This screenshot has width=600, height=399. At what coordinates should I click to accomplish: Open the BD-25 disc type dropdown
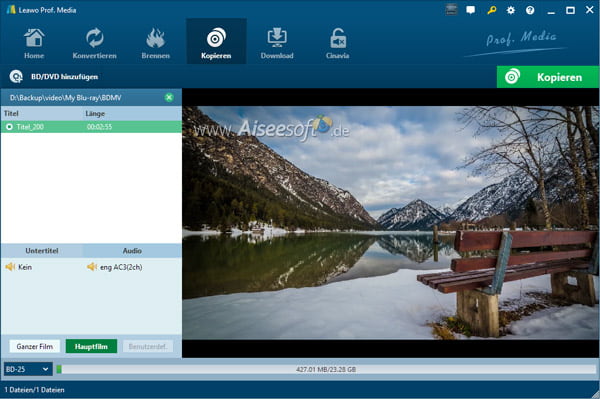[x=28, y=369]
